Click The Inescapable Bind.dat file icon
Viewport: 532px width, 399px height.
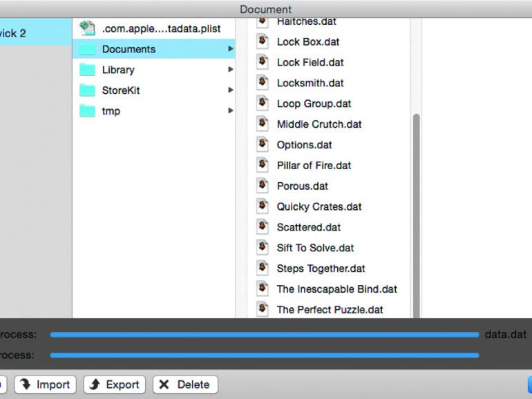(263, 289)
